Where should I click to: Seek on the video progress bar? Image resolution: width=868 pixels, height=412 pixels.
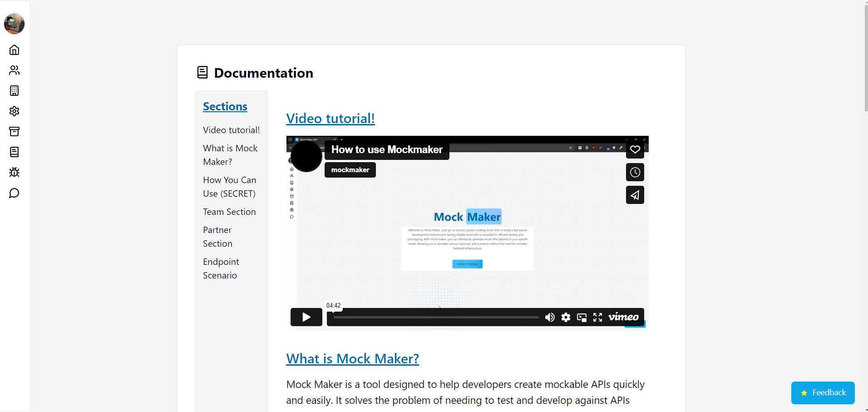(436, 317)
